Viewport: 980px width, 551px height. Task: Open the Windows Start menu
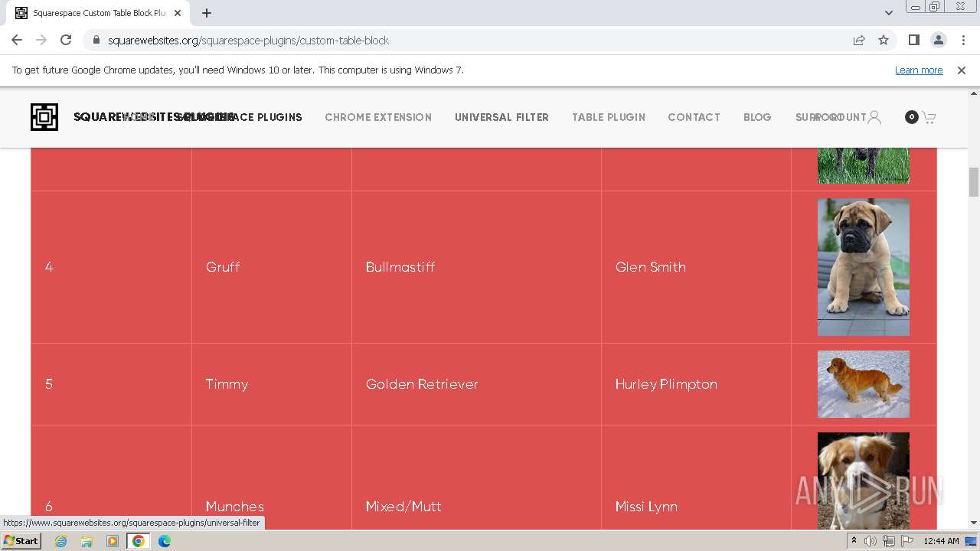21,541
